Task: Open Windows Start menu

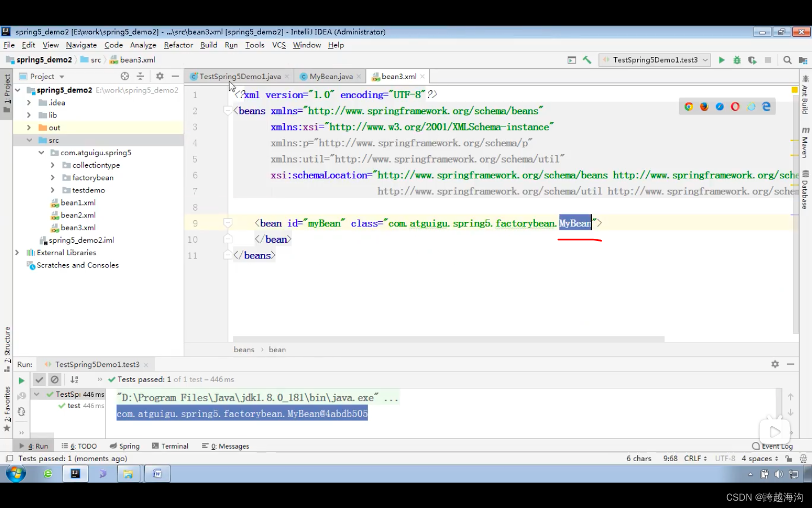Action: pyautogui.click(x=16, y=474)
